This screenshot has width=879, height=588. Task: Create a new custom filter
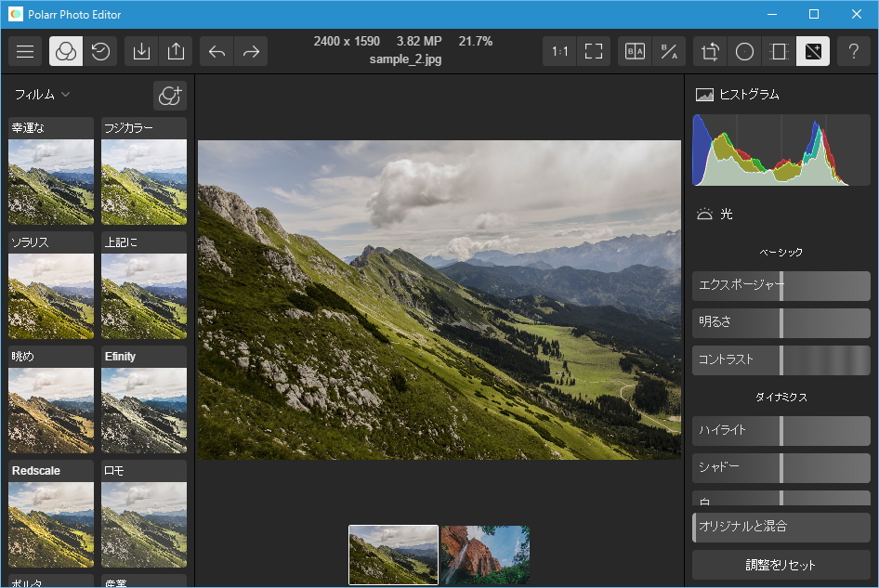[x=169, y=96]
